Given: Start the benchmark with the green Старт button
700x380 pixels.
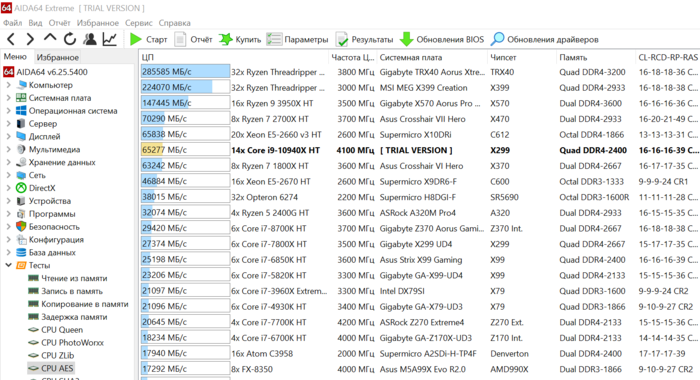Looking at the screenshot, I should [148, 39].
